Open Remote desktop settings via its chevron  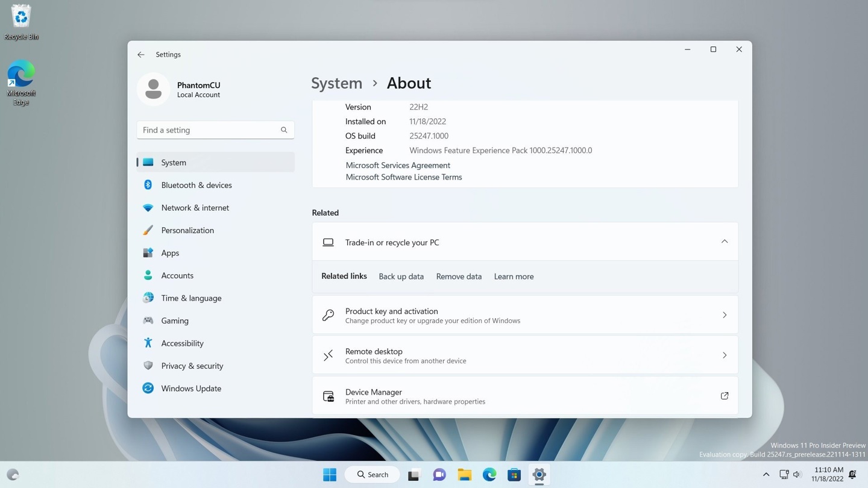click(x=724, y=355)
